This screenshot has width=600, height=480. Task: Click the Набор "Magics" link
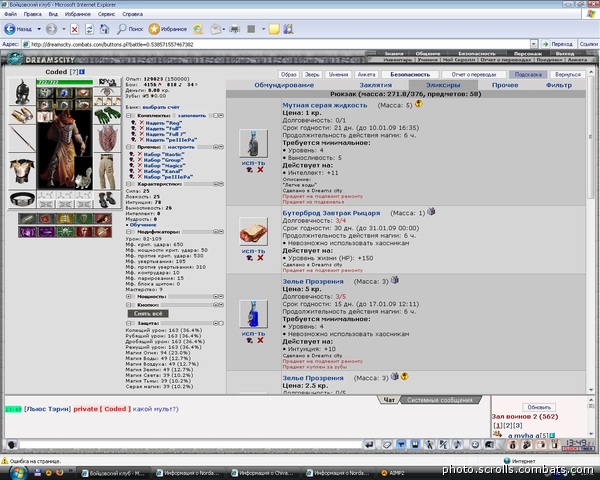click(x=165, y=166)
